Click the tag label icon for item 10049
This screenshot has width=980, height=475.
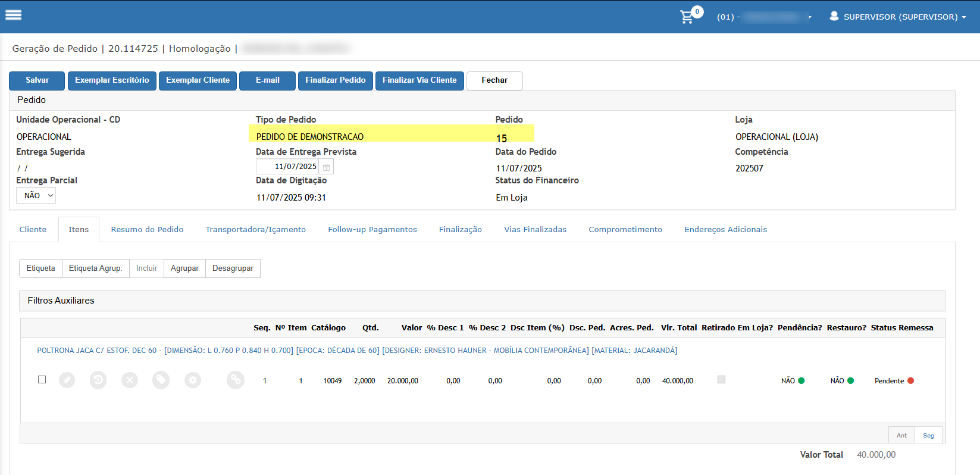(x=161, y=380)
